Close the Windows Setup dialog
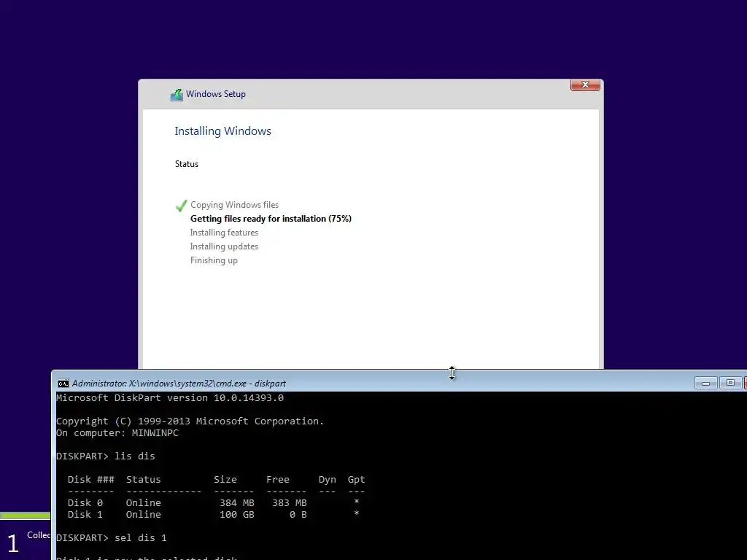The height and width of the screenshot is (560, 747). click(585, 85)
